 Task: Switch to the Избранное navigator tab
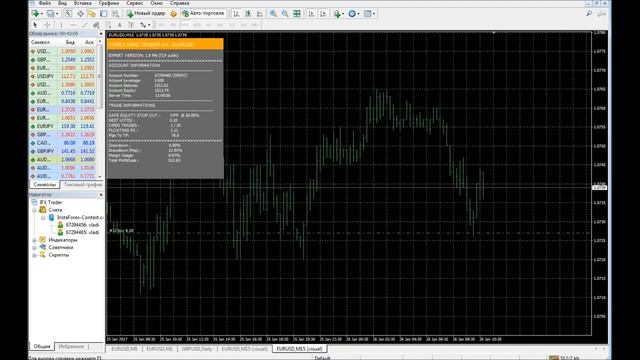[x=71, y=347]
